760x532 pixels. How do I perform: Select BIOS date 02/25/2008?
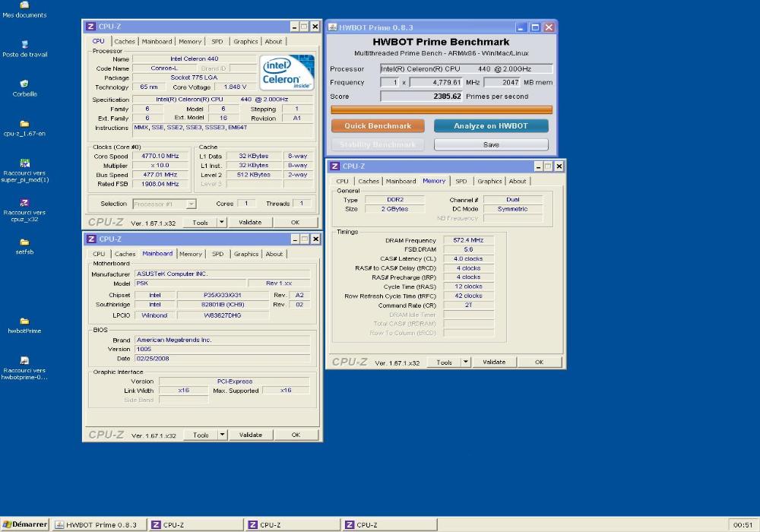coord(153,359)
